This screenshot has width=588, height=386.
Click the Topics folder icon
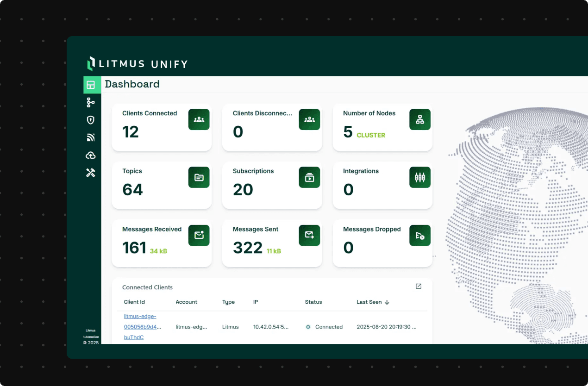click(x=199, y=177)
